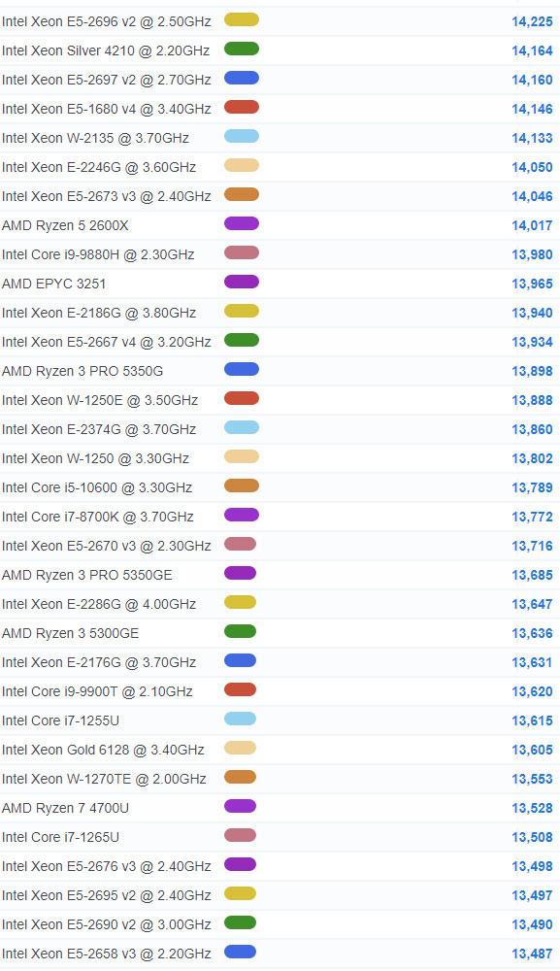
Task: Open Intel Xeon E5-2690 v2 @ 3.00GHz
Action: (x=107, y=924)
